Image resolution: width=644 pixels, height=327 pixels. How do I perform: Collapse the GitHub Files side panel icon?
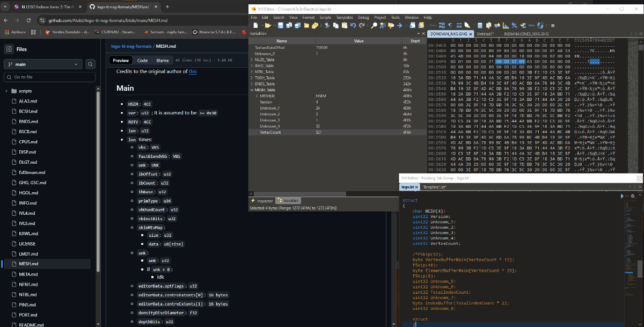tap(9, 49)
